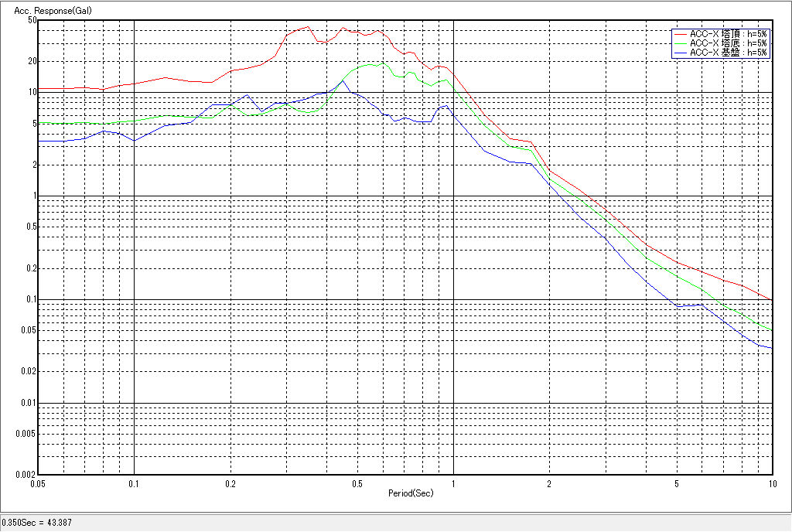This screenshot has height=532, width=792.
Task: Click the 0.1 tick label on the period axis
Action: (x=135, y=483)
